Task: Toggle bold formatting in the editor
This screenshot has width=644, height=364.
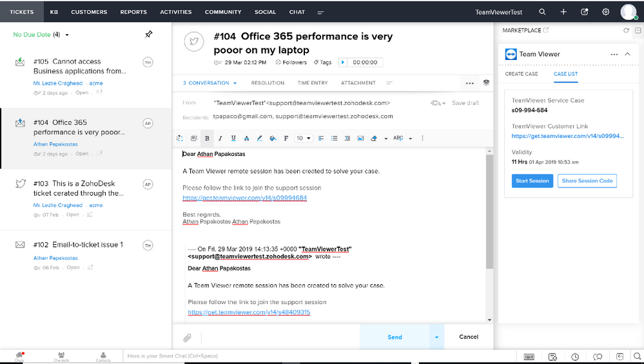Action: coord(207,139)
